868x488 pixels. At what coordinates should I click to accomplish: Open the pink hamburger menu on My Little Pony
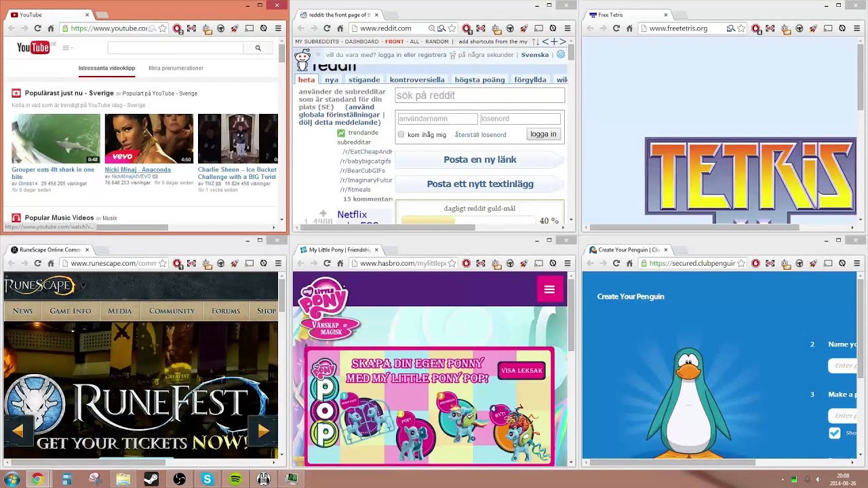[549, 289]
